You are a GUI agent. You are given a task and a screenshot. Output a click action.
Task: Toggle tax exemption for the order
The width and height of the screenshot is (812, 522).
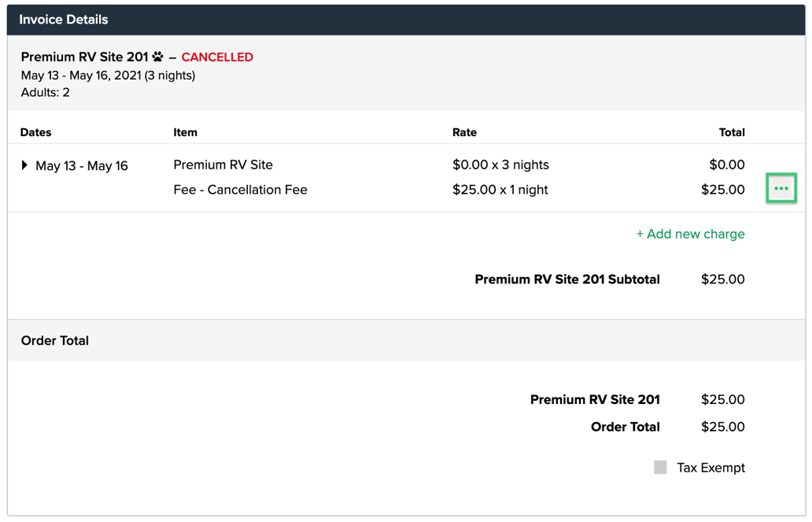click(x=660, y=467)
